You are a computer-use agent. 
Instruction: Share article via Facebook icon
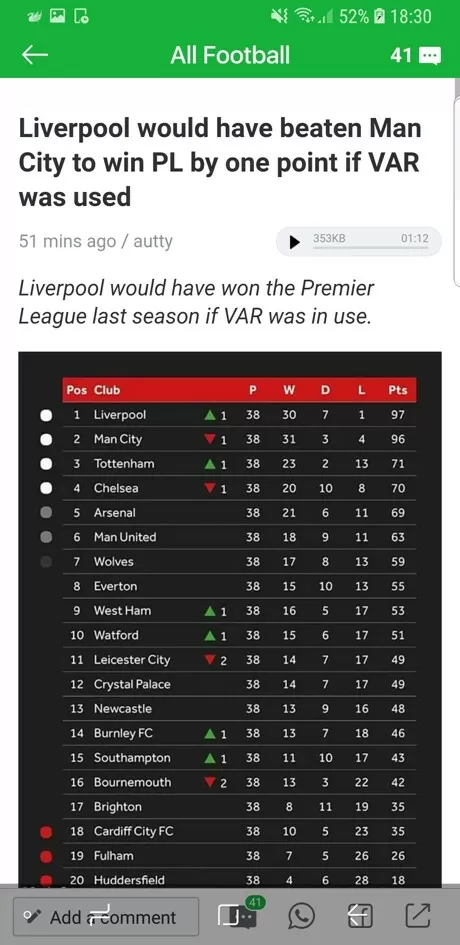click(359, 917)
